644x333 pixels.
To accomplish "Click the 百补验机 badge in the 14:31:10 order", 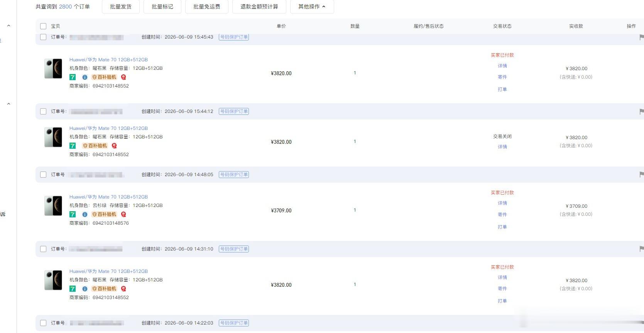I will click(104, 289).
